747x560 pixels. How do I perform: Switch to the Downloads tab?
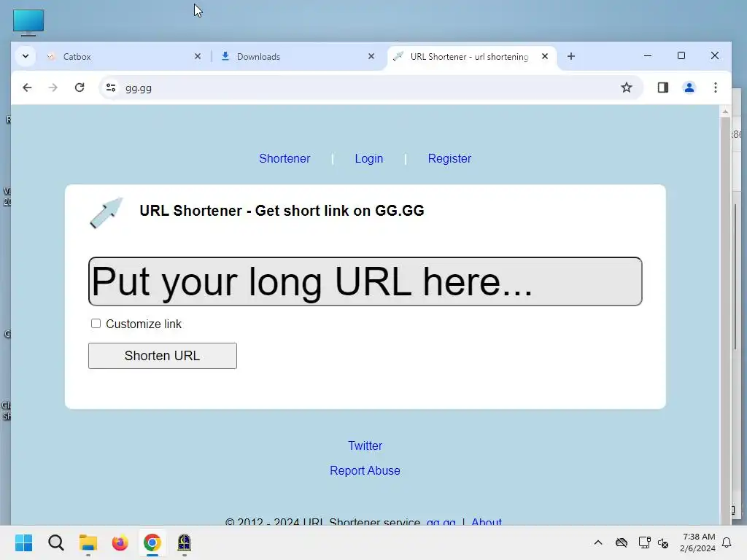click(298, 57)
